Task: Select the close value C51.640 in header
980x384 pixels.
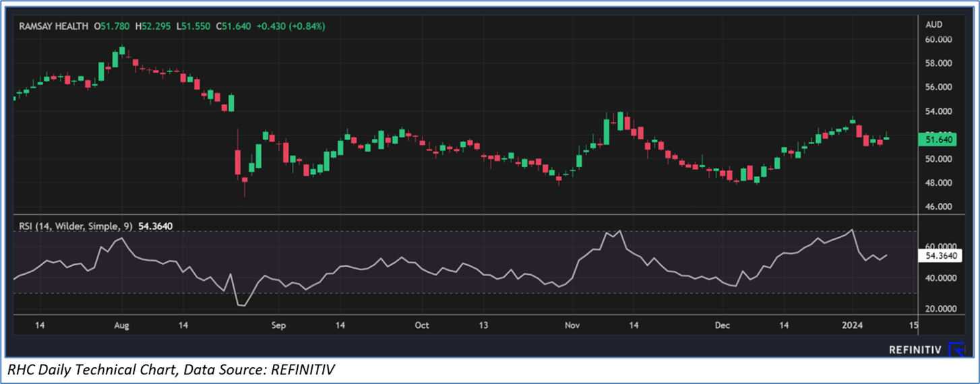Action: coord(235,26)
